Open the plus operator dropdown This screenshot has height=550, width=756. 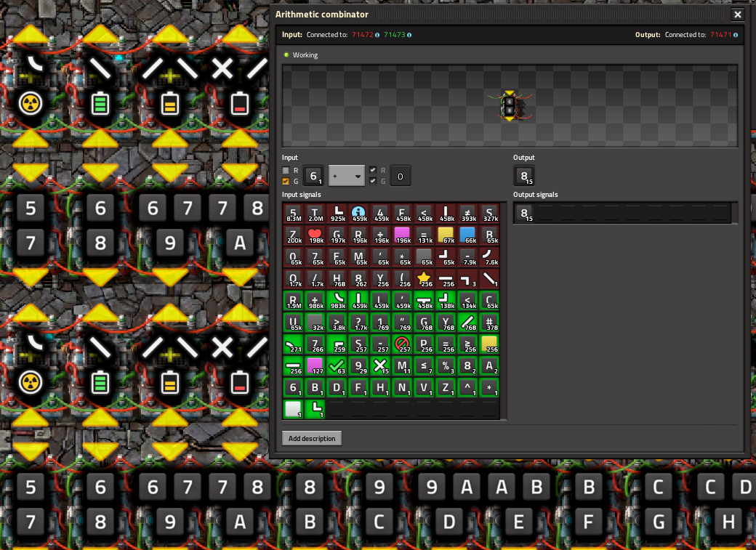point(347,176)
